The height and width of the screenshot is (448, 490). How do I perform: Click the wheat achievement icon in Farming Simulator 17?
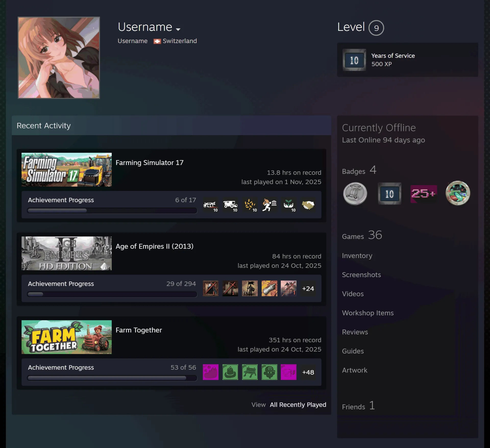pyautogui.click(x=250, y=205)
